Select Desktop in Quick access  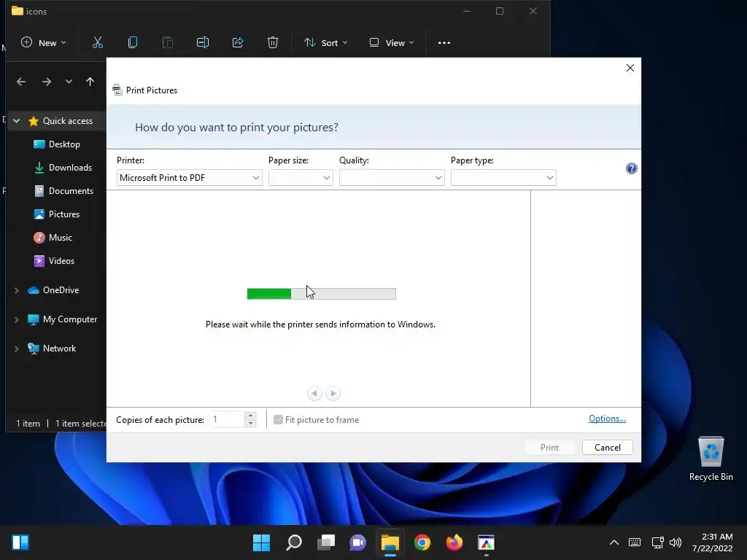(x=57, y=144)
